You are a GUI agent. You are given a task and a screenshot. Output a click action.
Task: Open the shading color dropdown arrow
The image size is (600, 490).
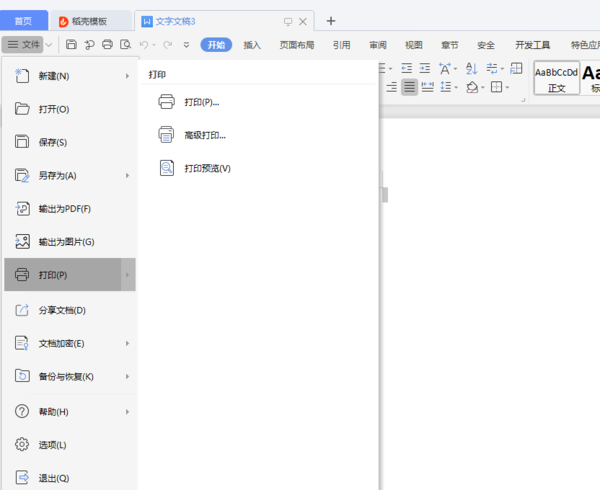(x=483, y=88)
